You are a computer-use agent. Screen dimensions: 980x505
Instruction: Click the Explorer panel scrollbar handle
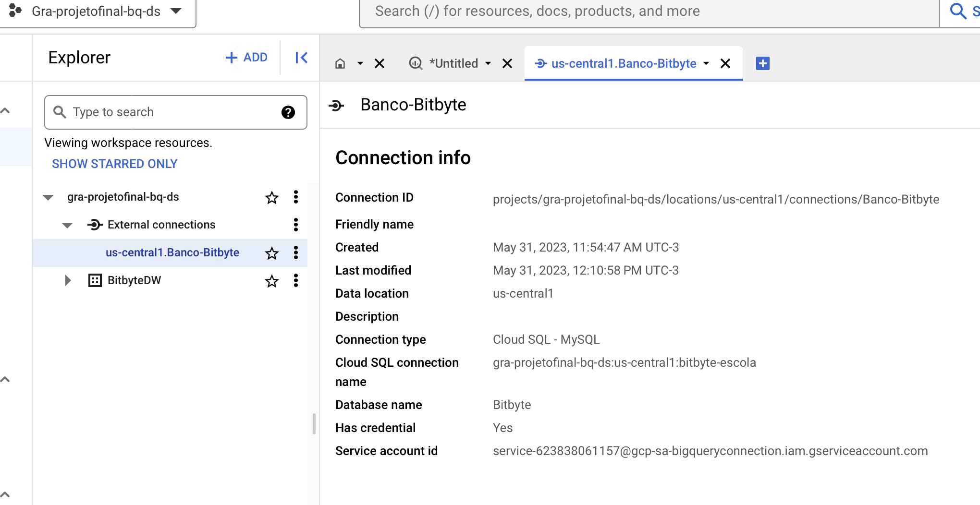pos(314,424)
